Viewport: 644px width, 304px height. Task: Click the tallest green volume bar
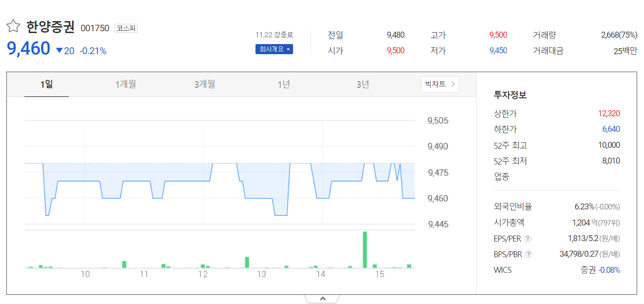tap(365, 249)
